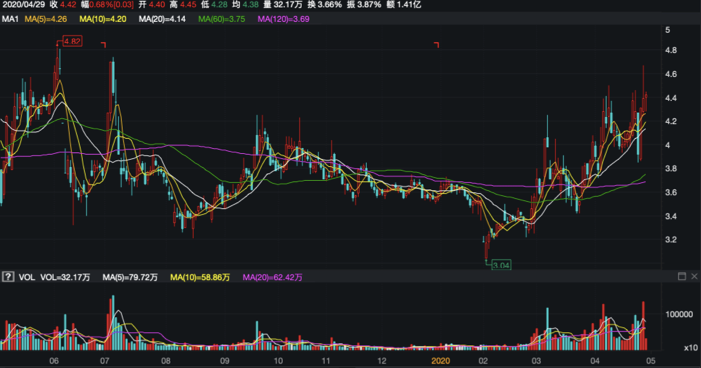Select the green MA(60)=3.75 label

click(x=221, y=19)
